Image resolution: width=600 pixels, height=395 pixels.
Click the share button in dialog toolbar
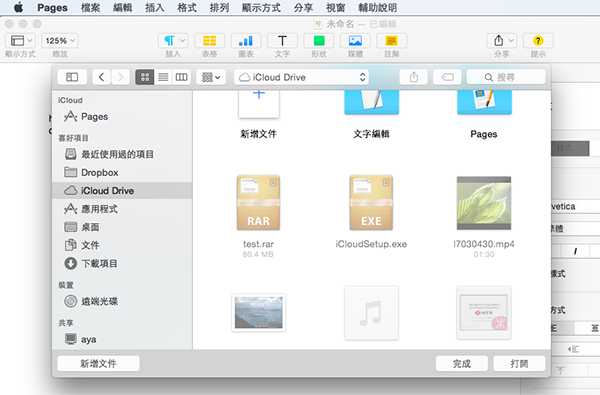coord(414,77)
